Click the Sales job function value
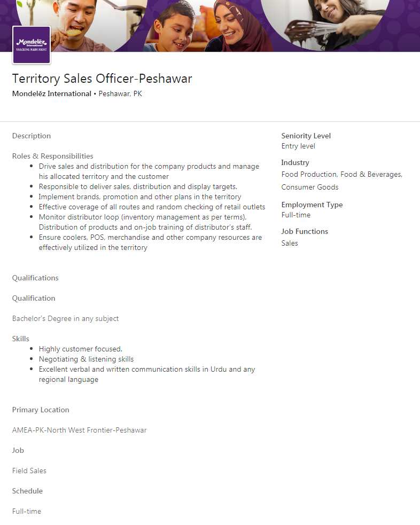The height and width of the screenshot is (525, 420). 290,244
